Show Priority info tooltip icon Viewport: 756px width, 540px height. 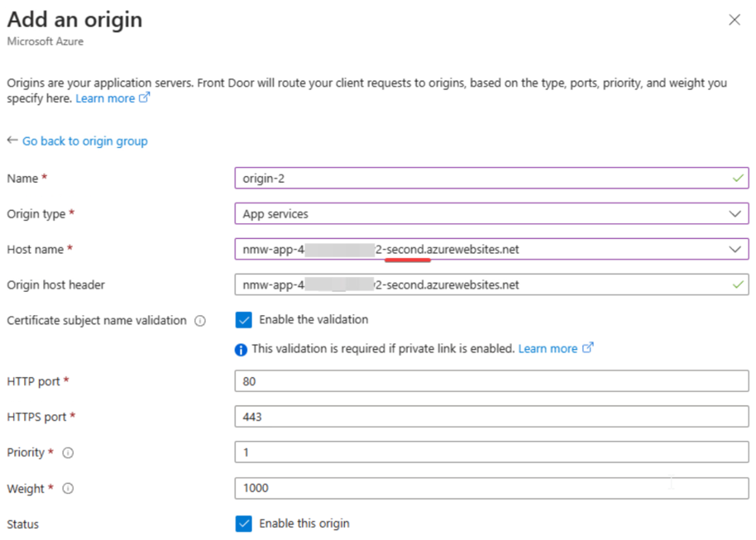[68, 452]
